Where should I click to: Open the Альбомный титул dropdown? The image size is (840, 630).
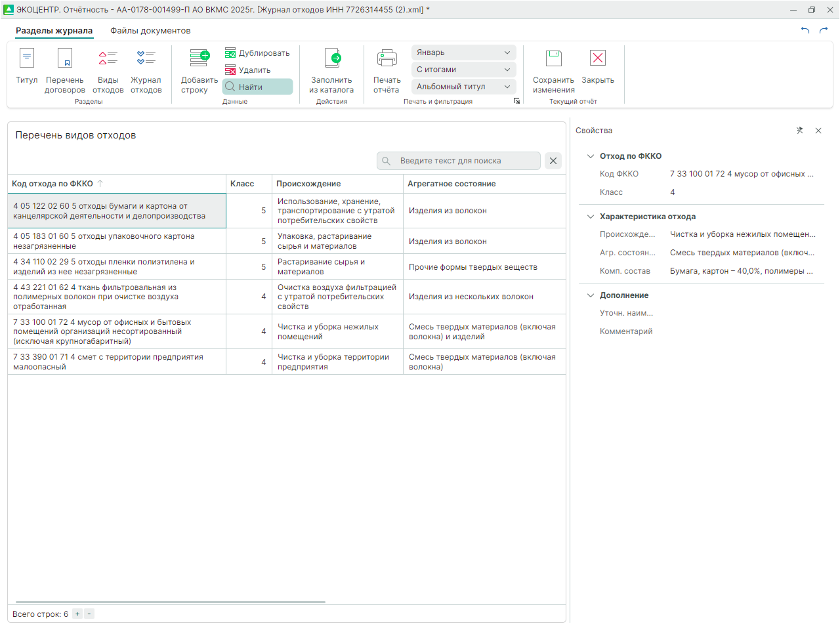click(463, 87)
